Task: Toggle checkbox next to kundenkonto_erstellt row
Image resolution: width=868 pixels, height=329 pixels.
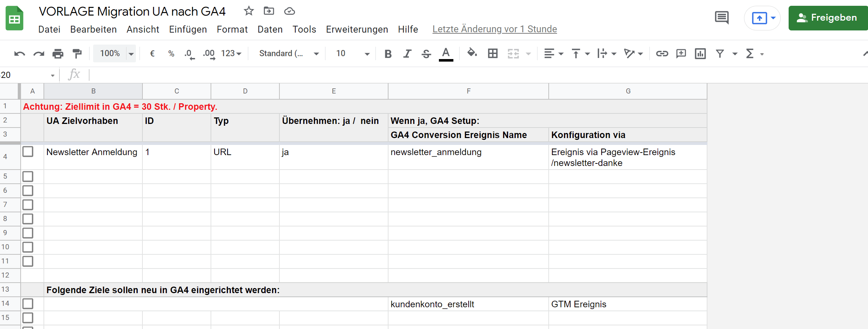Action: click(x=28, y=304)
